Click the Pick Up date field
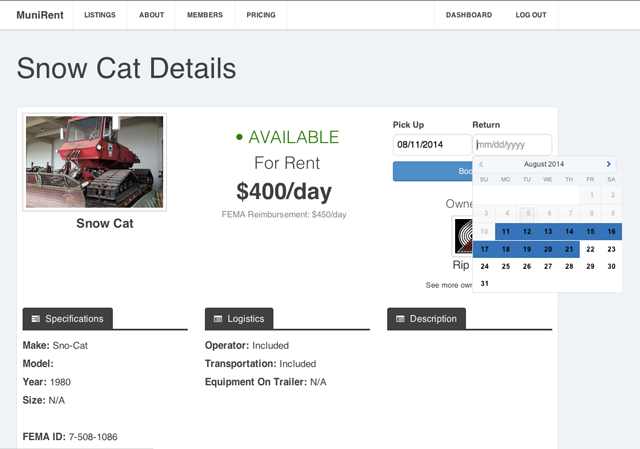Viewport: 640px width, 449px height. 431,144
